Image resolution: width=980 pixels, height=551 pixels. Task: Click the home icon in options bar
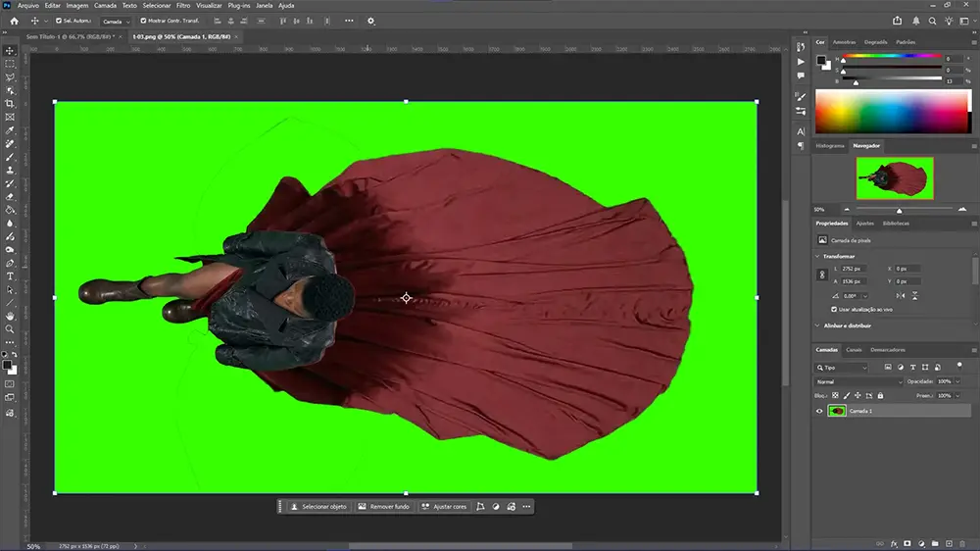pos(14,21)
